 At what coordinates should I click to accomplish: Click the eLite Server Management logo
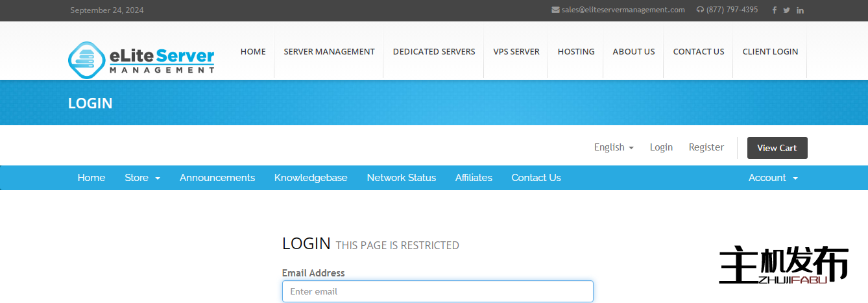coord(141,58)
